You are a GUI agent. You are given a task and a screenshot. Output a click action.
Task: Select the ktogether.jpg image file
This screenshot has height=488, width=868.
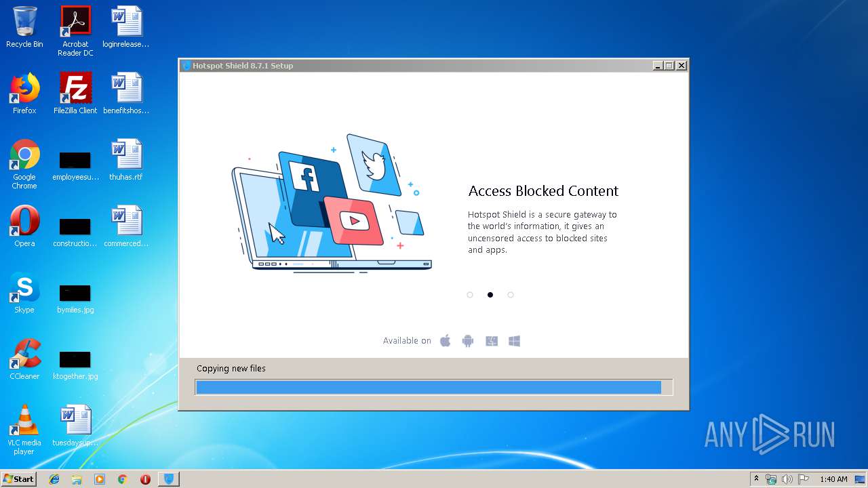pos(75,365)
